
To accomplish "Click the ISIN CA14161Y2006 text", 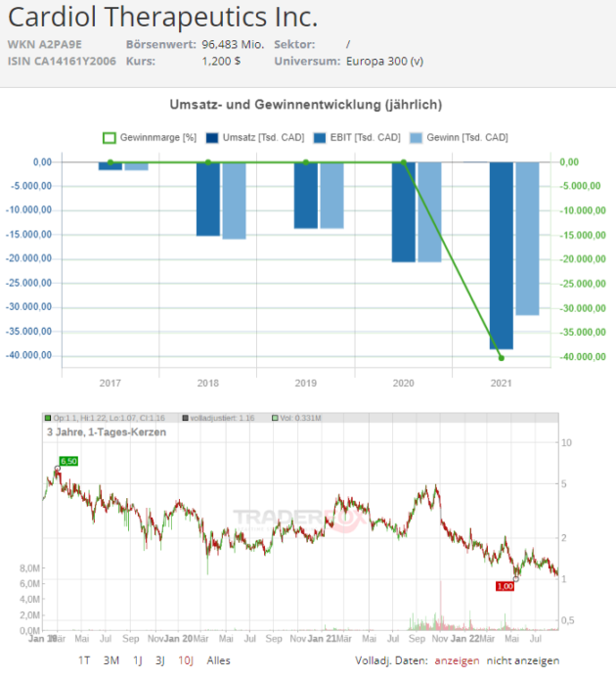I will pyautogui.click(x=62, y=61).
